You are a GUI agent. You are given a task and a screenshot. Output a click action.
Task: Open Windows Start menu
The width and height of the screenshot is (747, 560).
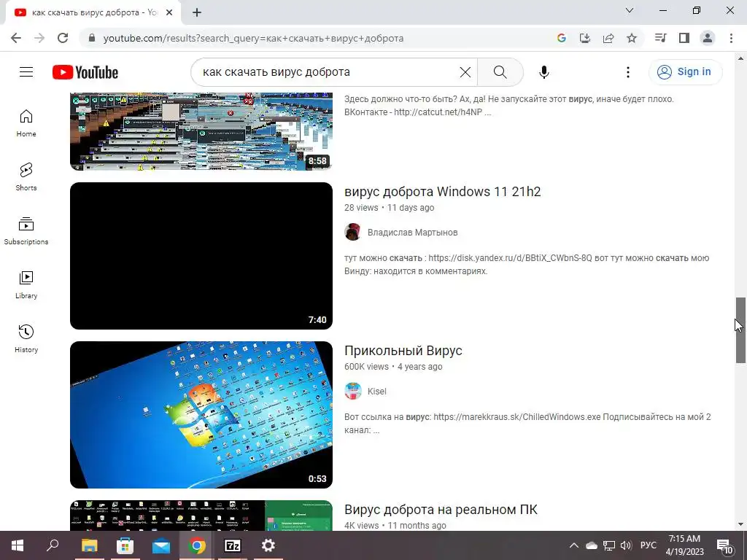(x=18, y=545)
